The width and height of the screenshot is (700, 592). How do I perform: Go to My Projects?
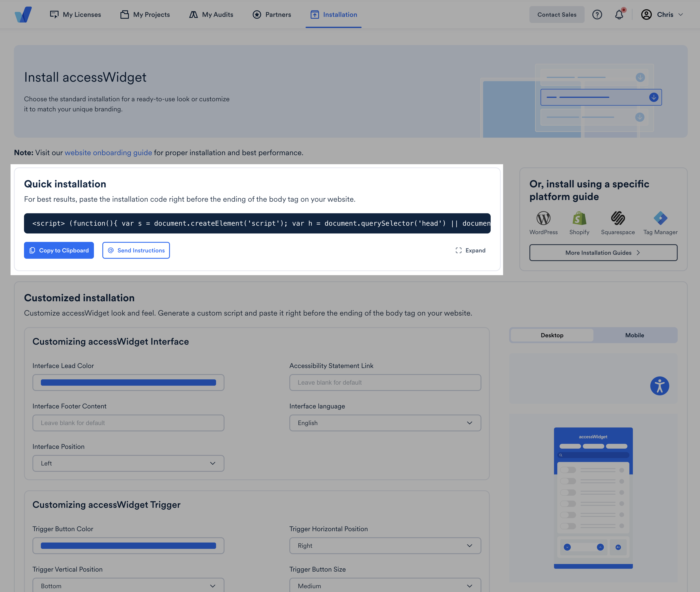click(145, 15)
